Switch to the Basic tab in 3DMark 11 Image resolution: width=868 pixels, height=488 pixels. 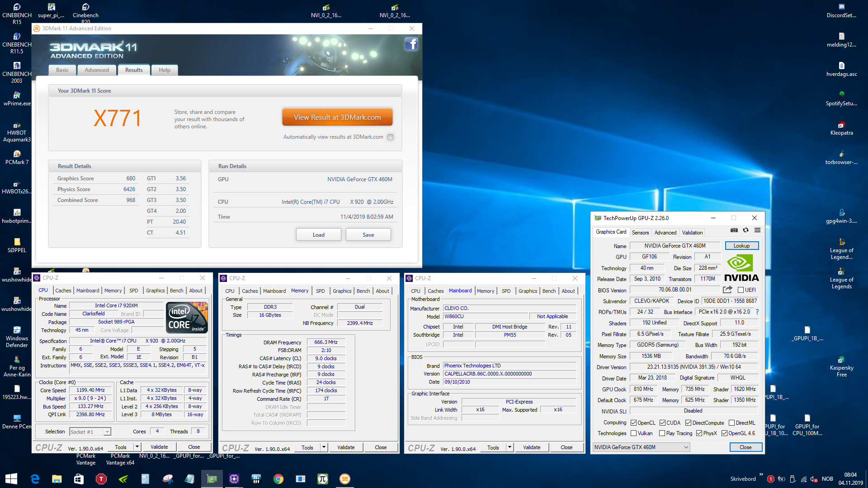[62, 70]
